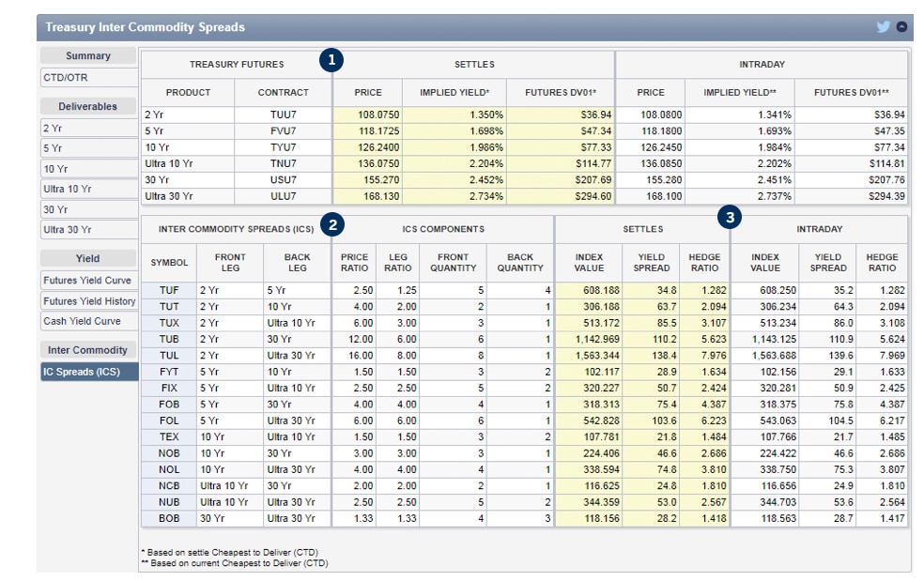Open Ultra 30 Yr deliverables

[x=88, y=231]
